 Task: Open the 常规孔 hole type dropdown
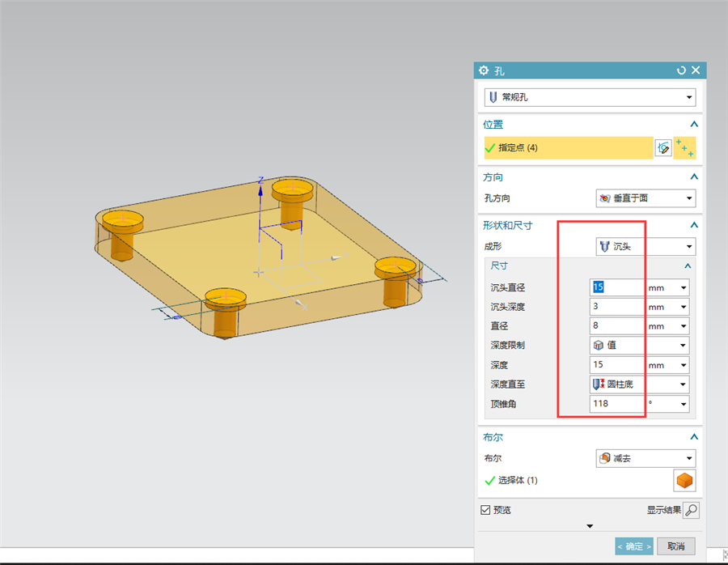pos(590,97)
